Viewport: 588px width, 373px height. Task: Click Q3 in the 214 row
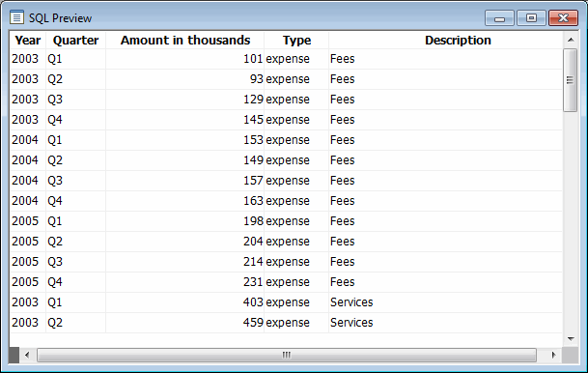[55, 262]
